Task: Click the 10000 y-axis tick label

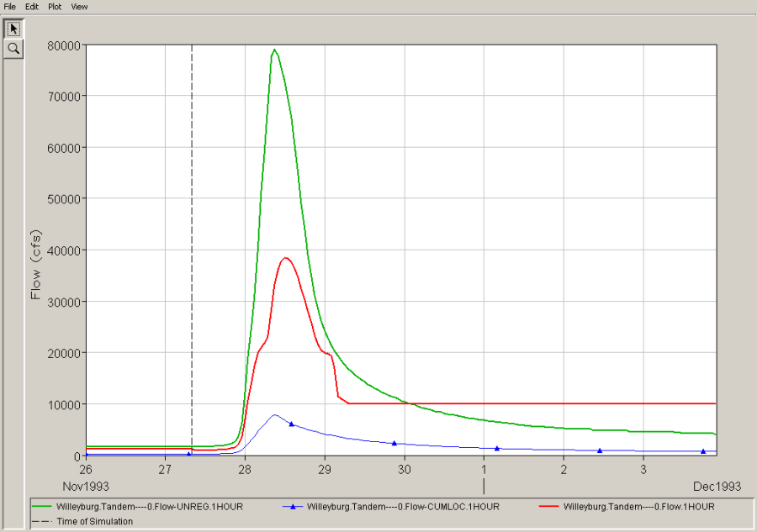Action: [63, 405]
